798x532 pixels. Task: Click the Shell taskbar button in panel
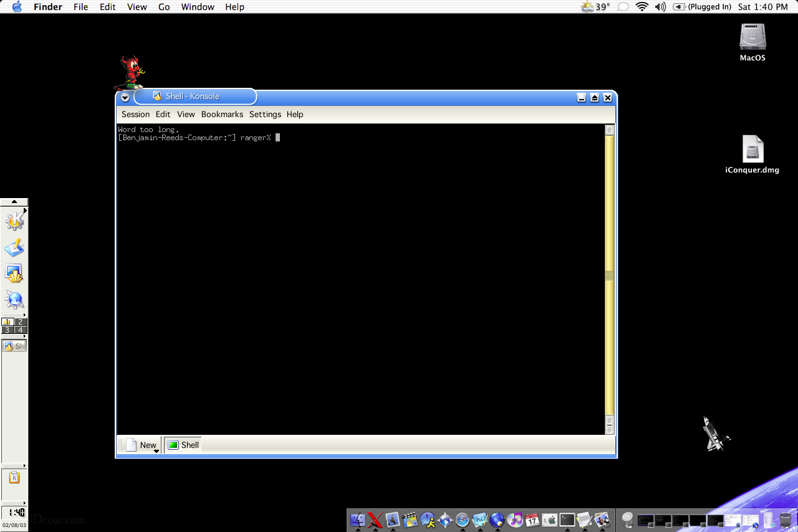coord(14,346)
